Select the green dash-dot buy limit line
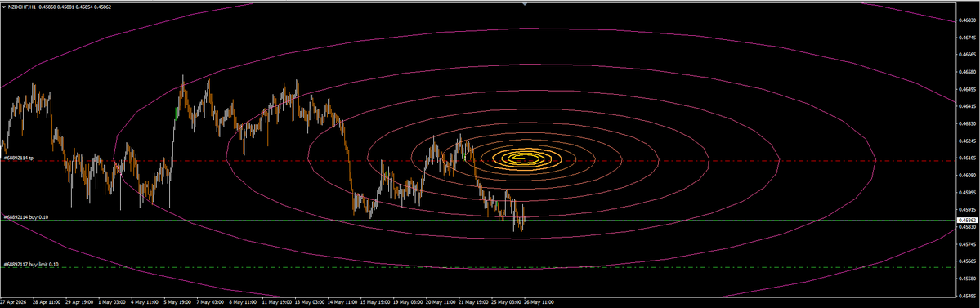Image resolution: width=980 pixels, height=308 pixels. [x=478, y=268]
